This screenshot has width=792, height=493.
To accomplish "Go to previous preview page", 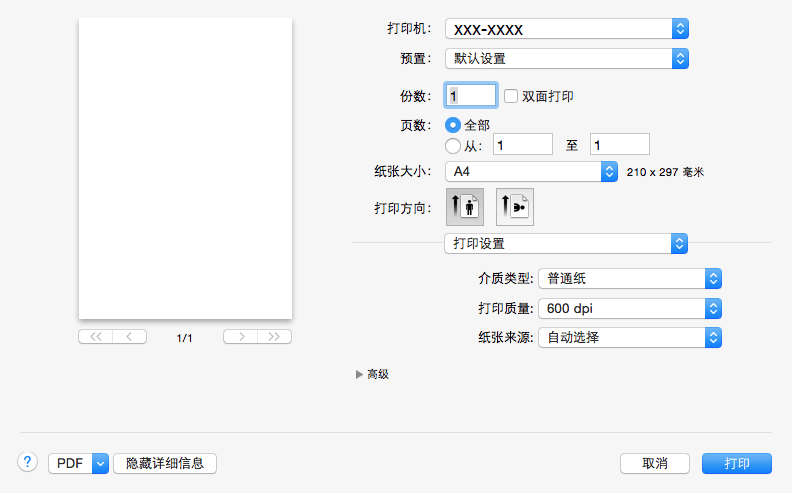I will pos(129,337).
